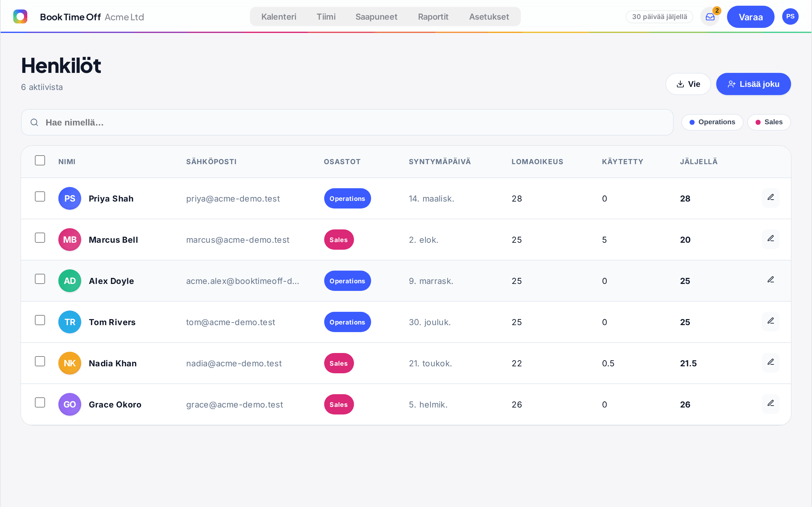Click the Lisää joku button
Image resolution: width=812 pixels, height=507 pixels.
tap(753, 84)
